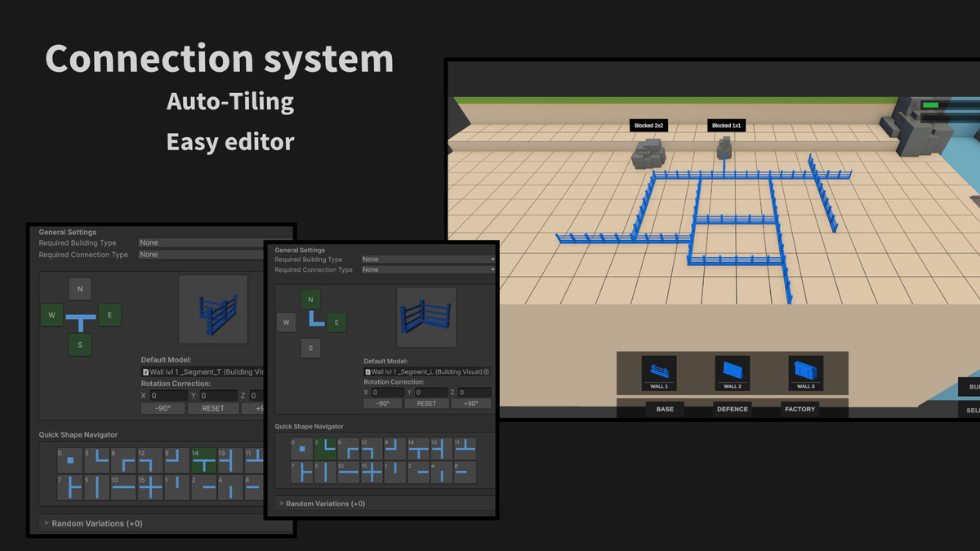
Task: Open the Required Connection Type dropdown
Action: pos(428,269)
